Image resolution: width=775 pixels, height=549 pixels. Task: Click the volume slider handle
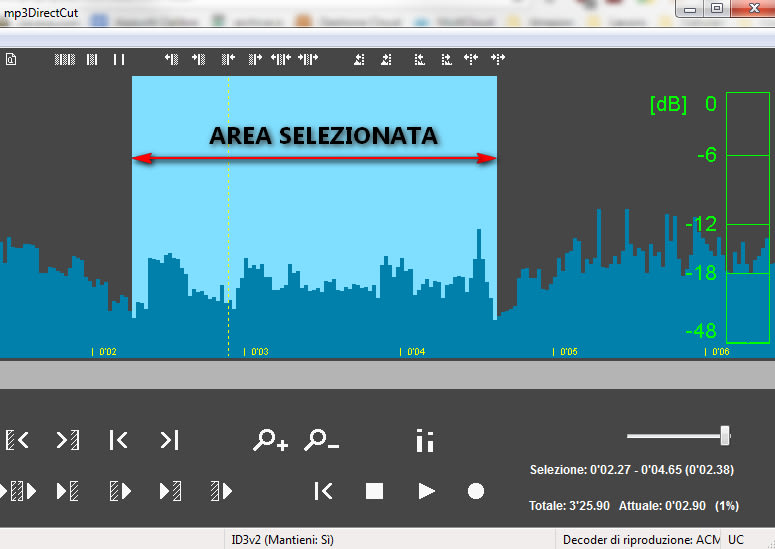725,436
